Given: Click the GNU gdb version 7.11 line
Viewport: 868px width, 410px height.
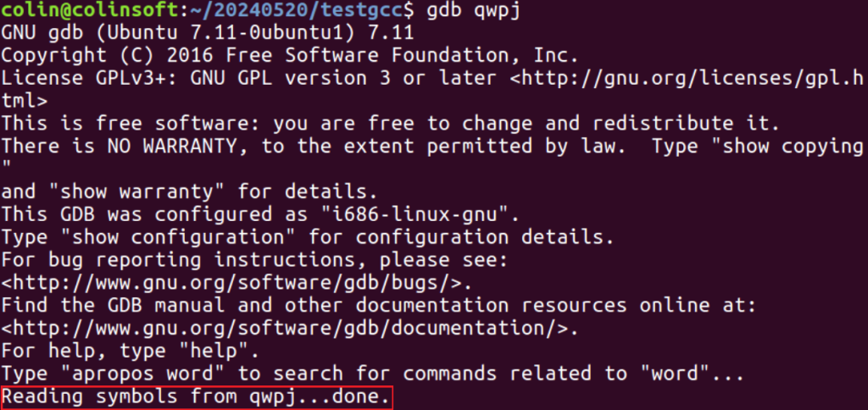Looking at the screenshot, I should coord(208,33).
